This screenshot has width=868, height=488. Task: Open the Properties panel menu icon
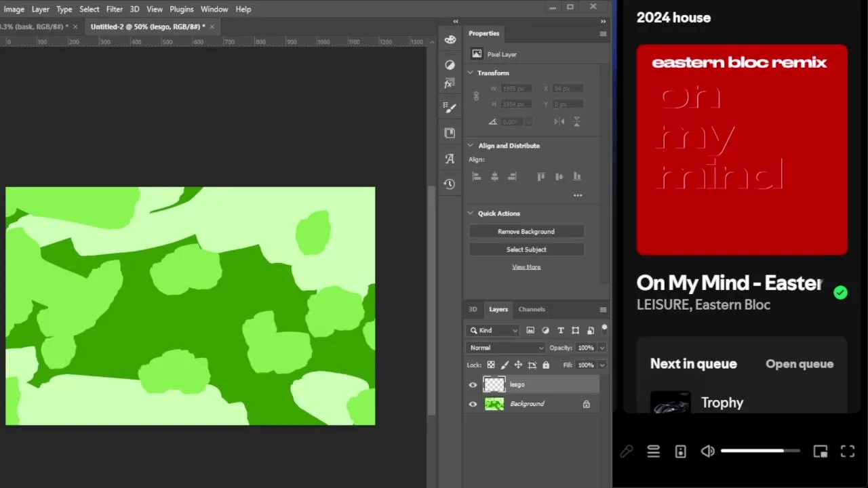pos(603,33)
